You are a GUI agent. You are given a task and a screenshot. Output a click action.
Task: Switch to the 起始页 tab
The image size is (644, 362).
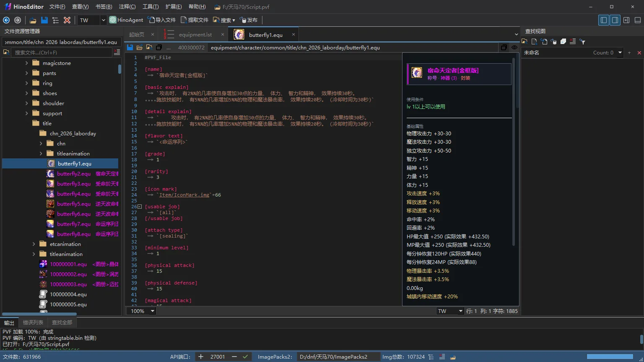click(x=137, y=35)
